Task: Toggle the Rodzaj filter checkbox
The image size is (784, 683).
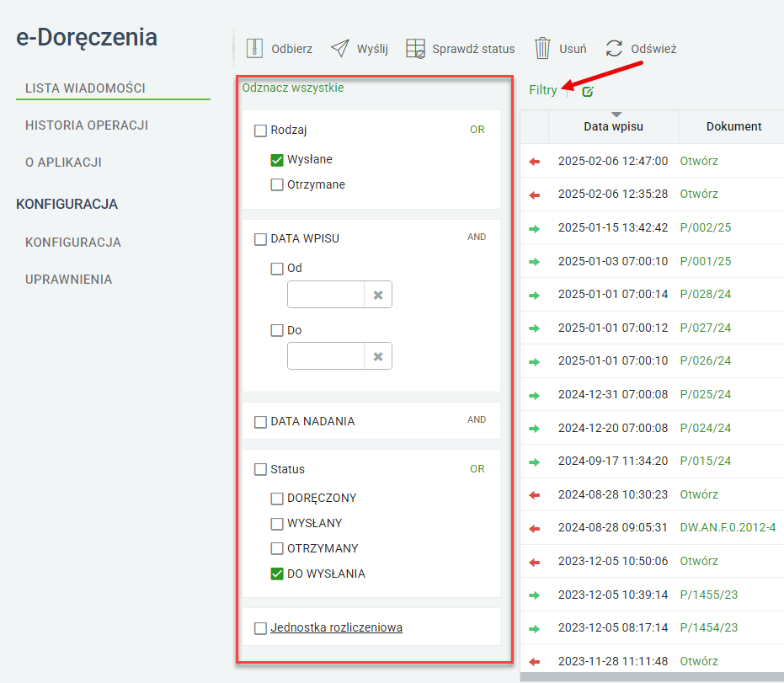Action: [x=260, y=131]
